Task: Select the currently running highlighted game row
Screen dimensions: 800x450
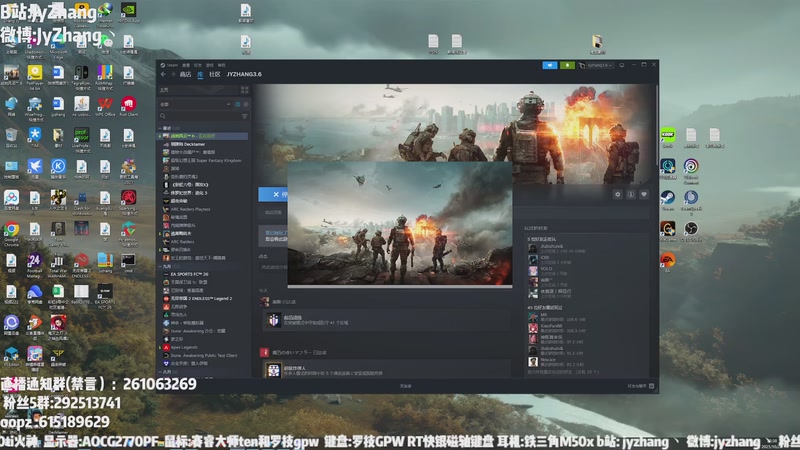Action: (203, 136)
